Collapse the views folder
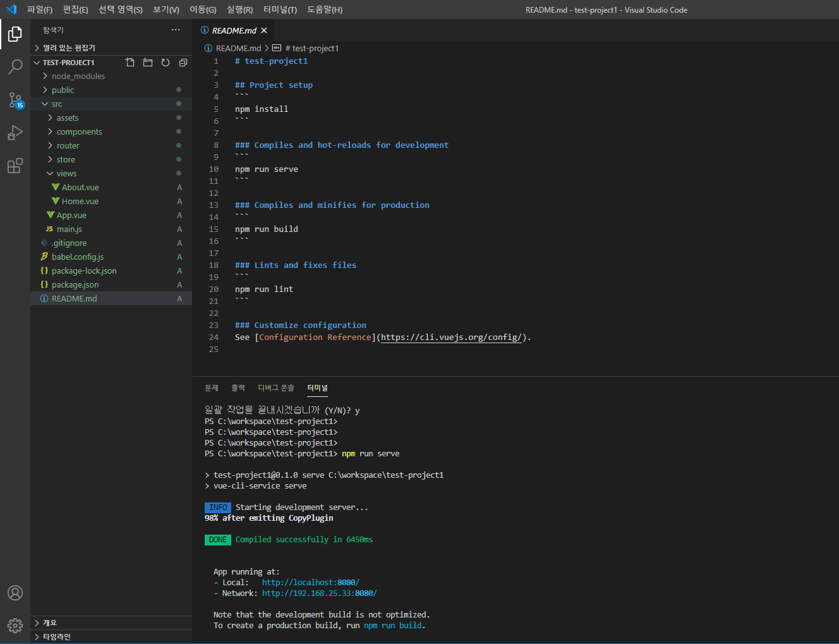839x644 pixels. 111,173
